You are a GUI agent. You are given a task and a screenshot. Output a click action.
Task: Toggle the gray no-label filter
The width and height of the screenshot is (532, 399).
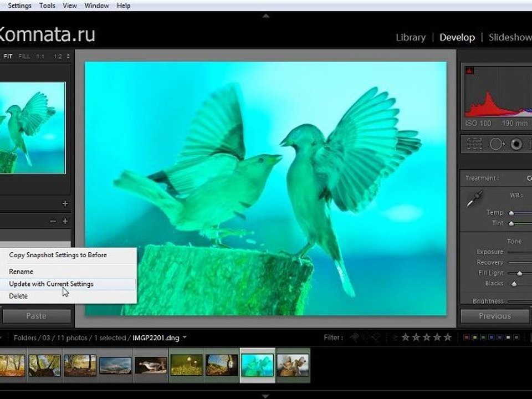point(516,337)
